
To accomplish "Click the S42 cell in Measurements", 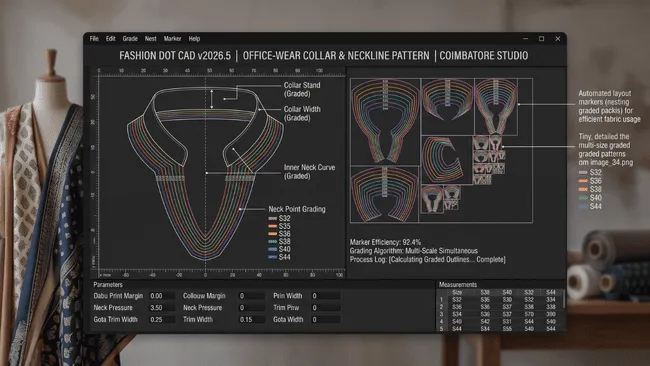I will [x=485, y=322].
